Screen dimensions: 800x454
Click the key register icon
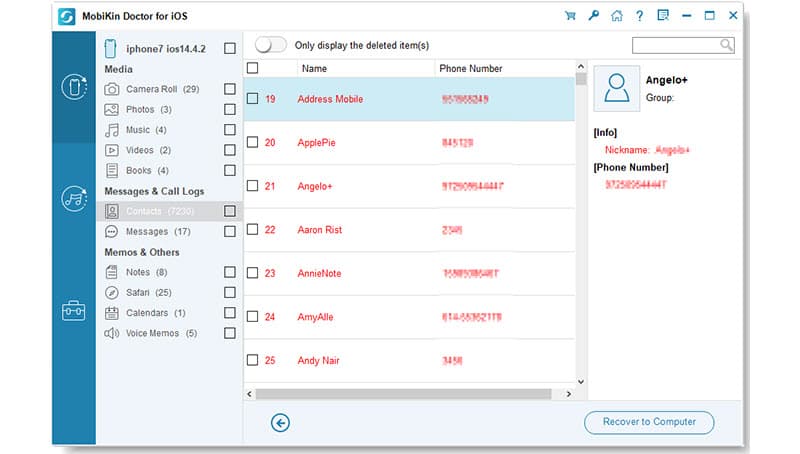pos(593,16)
